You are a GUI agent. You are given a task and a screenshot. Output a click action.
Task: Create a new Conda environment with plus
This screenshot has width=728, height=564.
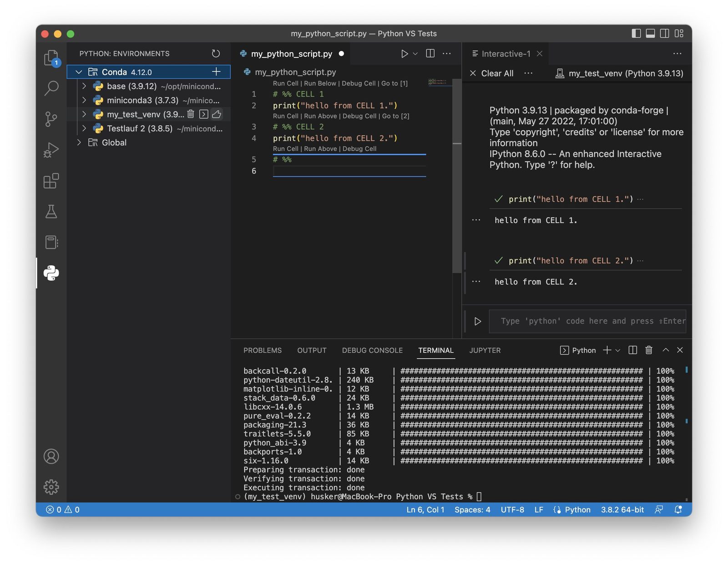(216, 71)
